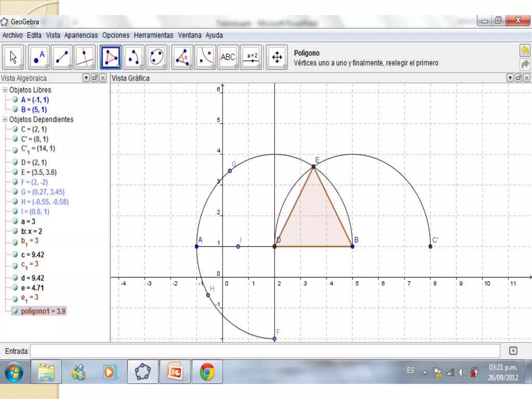Select the Move Graphics View tool
532x399 pixels.
[x=277, y=57]
